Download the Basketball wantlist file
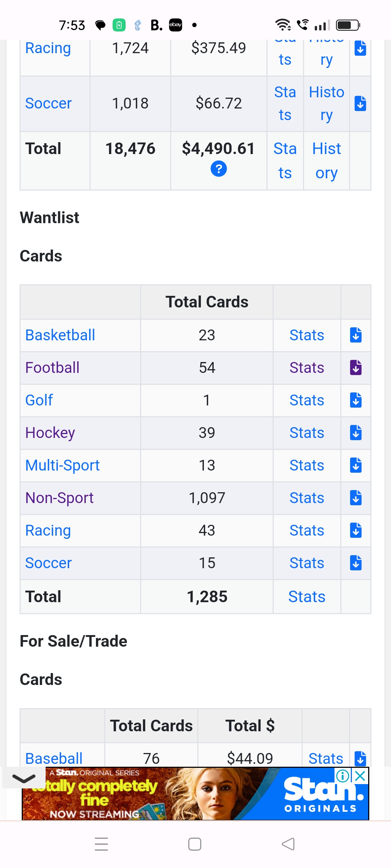 pos(356,335)
